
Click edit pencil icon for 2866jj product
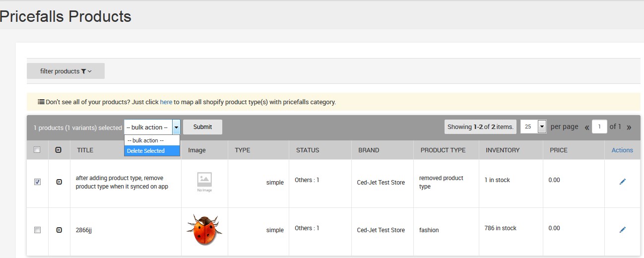coord(622,230)
